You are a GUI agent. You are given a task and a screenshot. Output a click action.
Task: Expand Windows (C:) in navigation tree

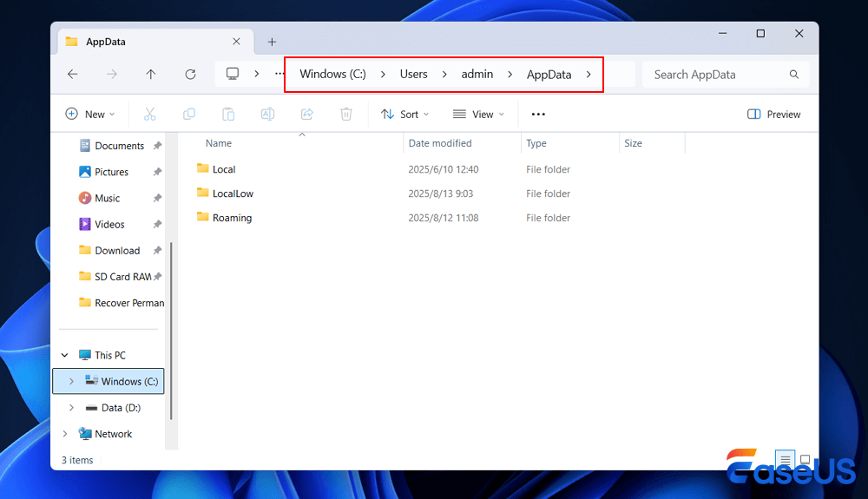point(71,381)
